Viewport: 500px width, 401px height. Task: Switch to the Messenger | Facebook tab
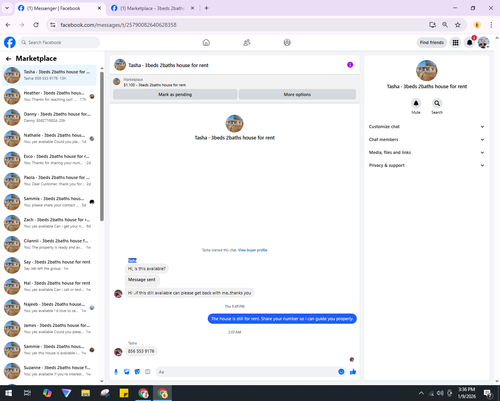click(x=60, y=8)
